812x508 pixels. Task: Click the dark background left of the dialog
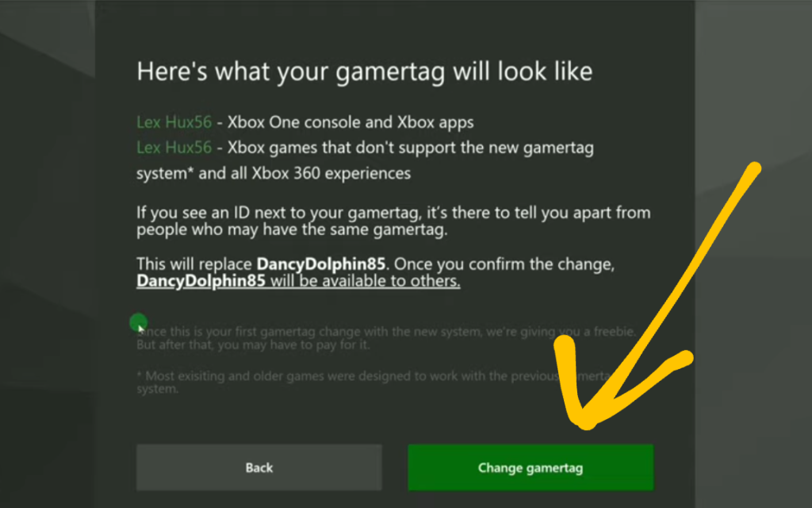pos(47,254)
